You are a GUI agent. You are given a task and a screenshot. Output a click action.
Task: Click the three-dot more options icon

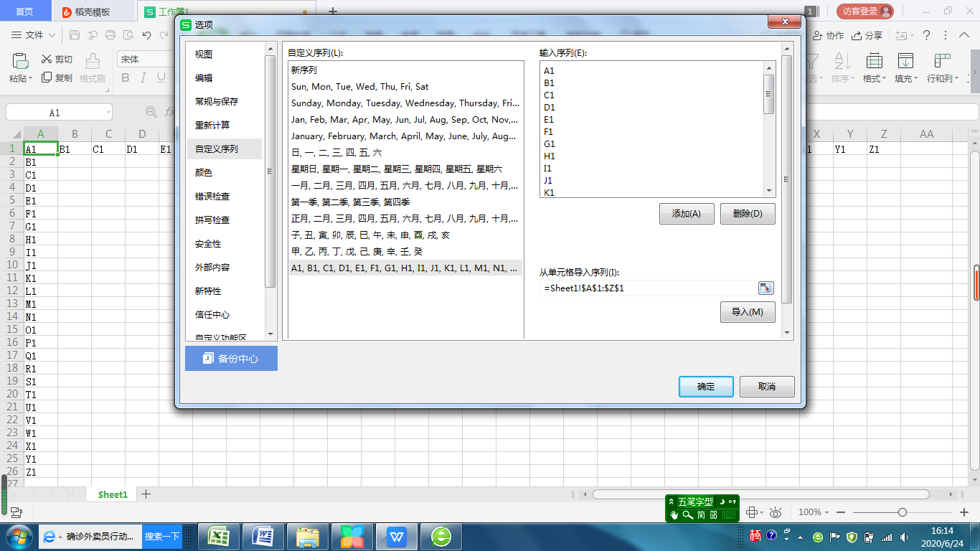(946, 35)
